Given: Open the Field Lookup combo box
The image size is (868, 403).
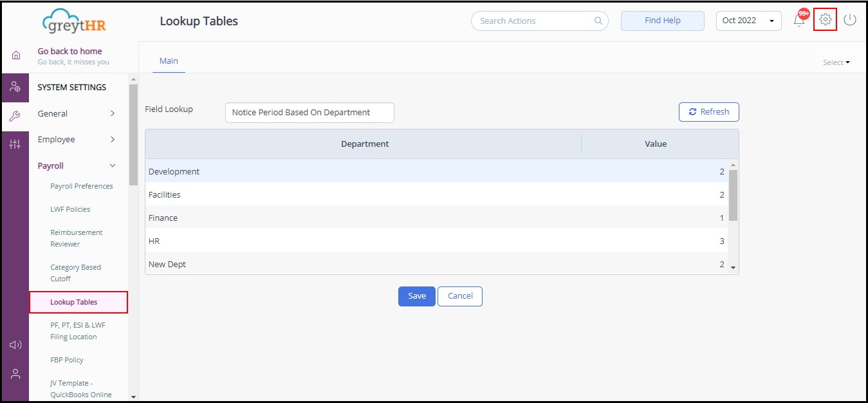Looking at the screenshot, I should pos(309,112).
